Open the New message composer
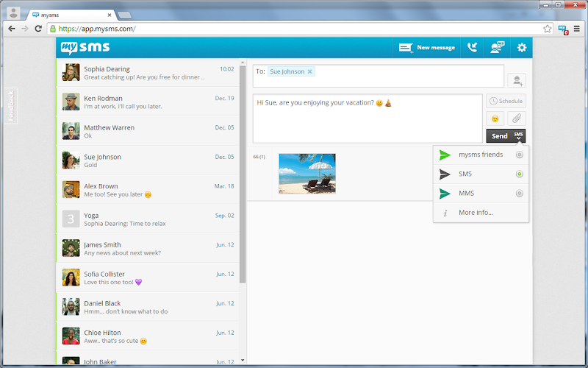Viewport: 588px width, 368px height. pos(426,48)
